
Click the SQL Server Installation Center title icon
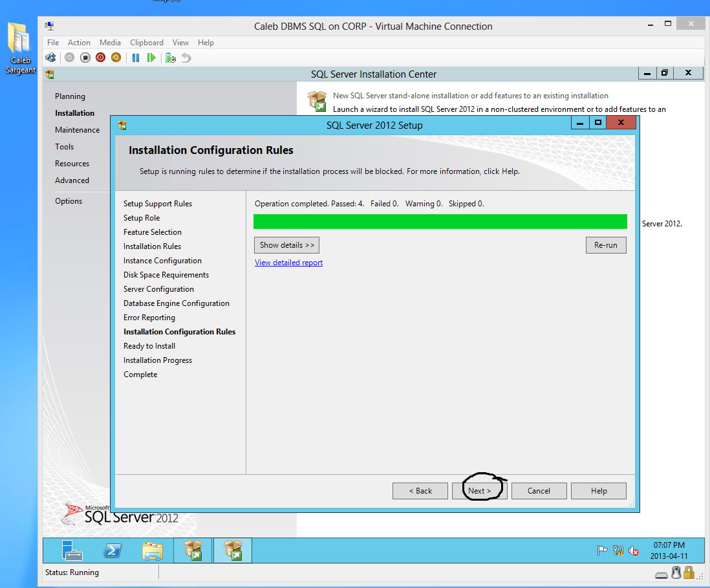tap(50, 74)
